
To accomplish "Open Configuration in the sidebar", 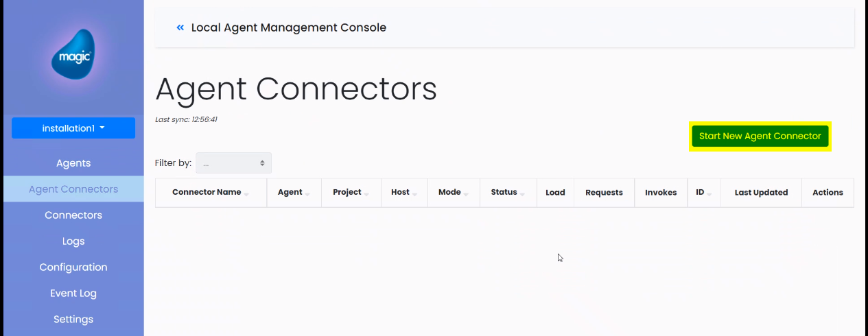I will pos(73,267).
